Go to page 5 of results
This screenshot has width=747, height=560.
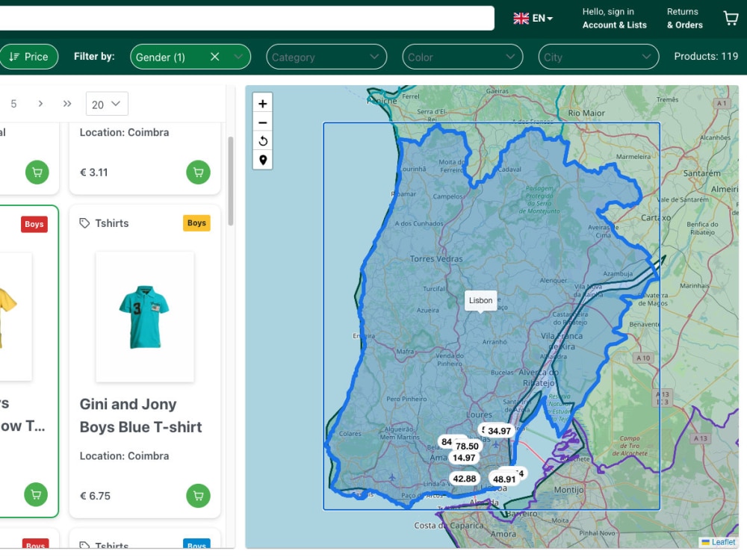click(13, 104)
